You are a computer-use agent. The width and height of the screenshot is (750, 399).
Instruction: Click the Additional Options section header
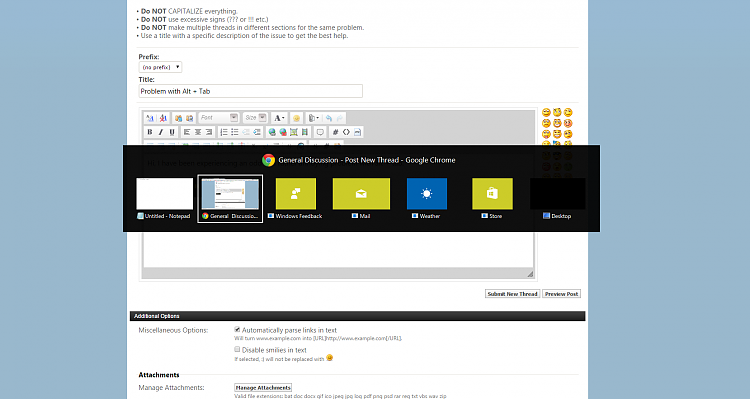tap(357, 316)
